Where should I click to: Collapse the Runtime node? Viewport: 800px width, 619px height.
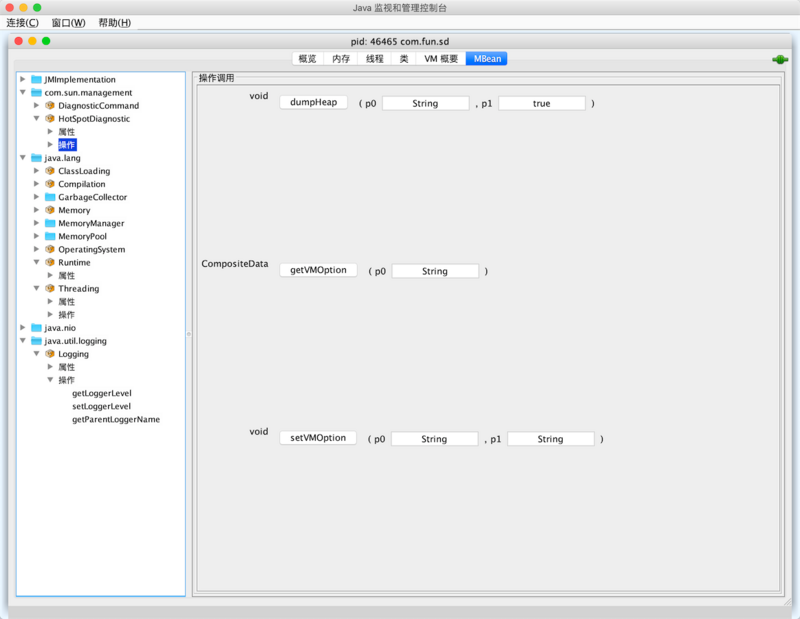[x=36, y=262]
